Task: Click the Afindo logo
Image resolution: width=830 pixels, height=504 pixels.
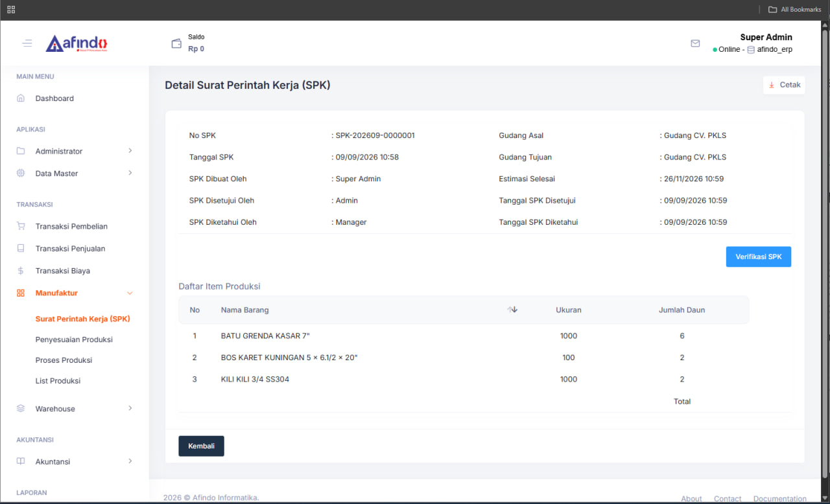Action: pyautogui.click(x=77, y=43)
